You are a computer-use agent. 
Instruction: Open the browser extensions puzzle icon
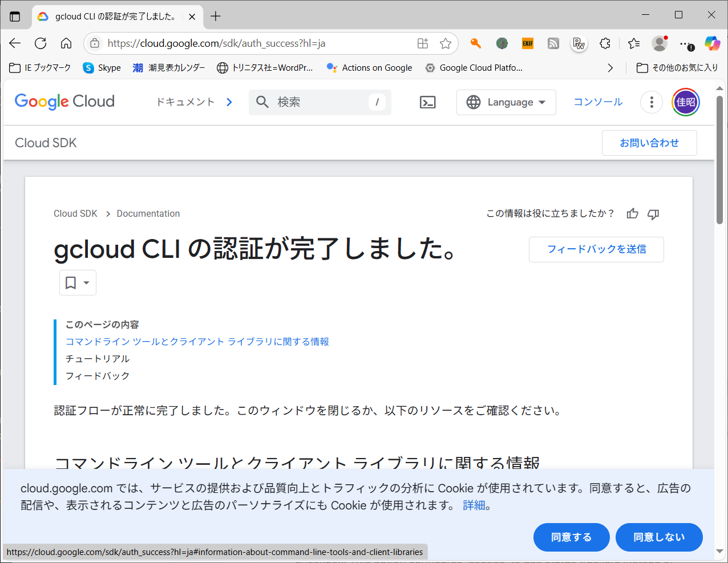(605, 43)
